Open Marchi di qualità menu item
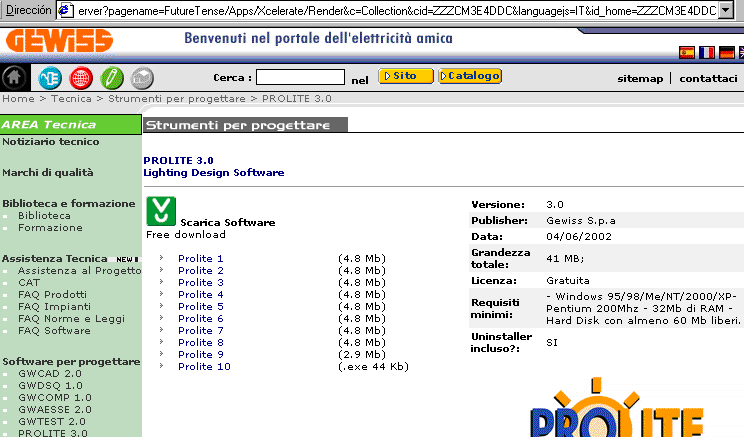 [x=47, y=173]
